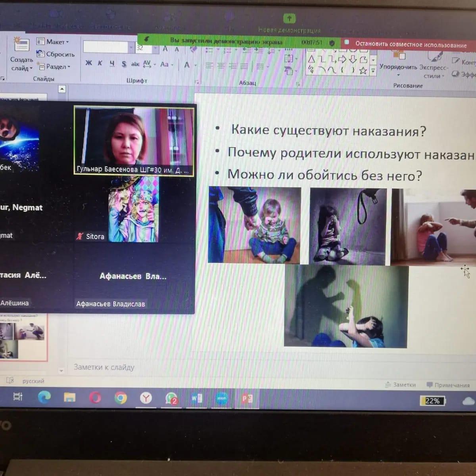Viewport: 476px width, 476px height.
Task: Apply text shadow with the S icon
Action: click(x=124, y=64)
